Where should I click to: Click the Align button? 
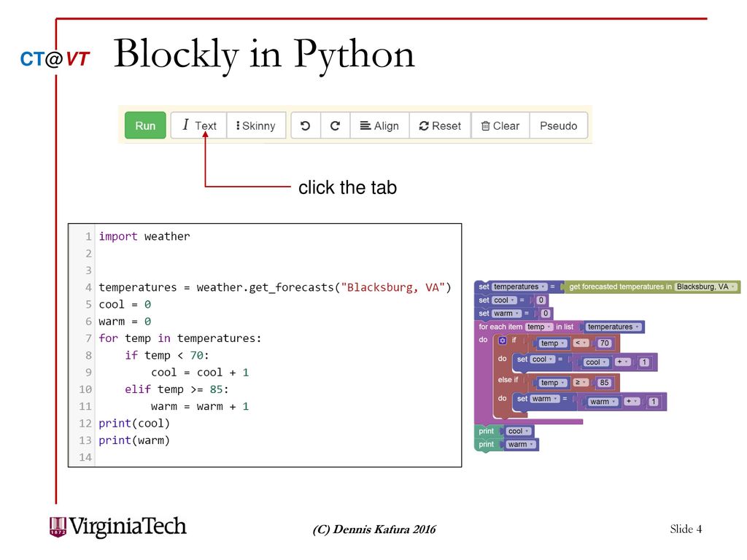pyautogui.click(x=379, y=125)
